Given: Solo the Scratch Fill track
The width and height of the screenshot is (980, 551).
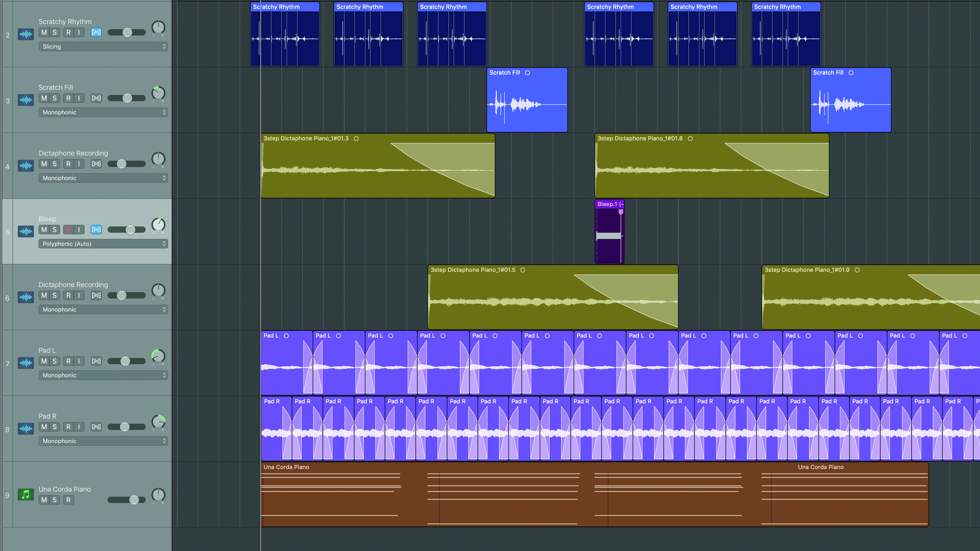Looking at the screenshot, I should coord(55,98).
